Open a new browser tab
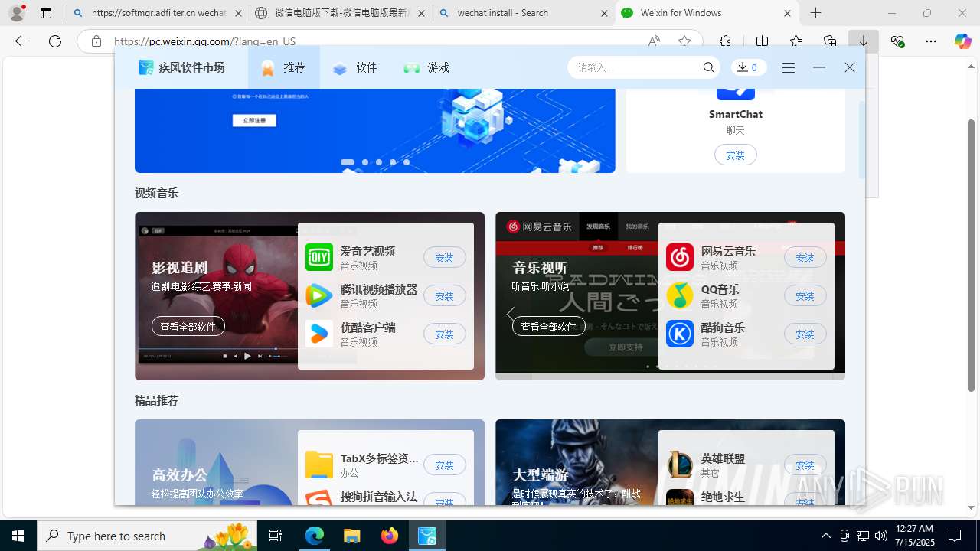This screenshot has height=551, width=980. (816, 13)
